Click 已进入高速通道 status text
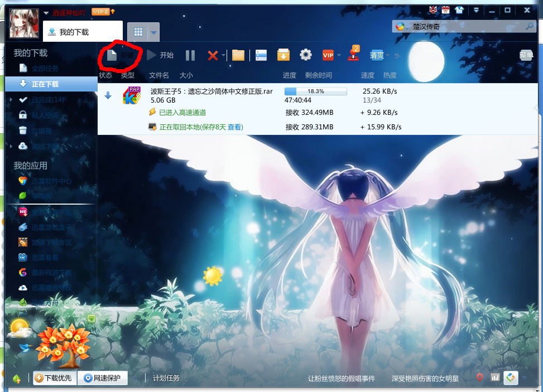 182,113
